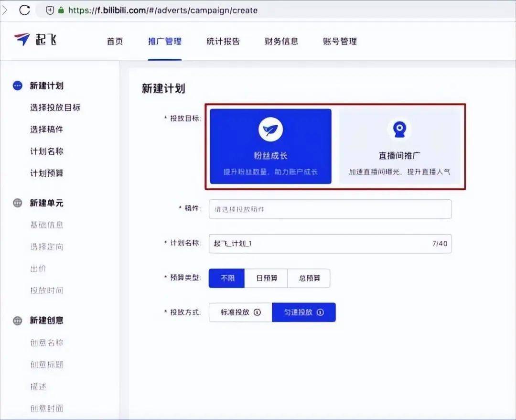Image resolution: width=516 pixels, height=420 pixels.
Task: Click the 新建单元 step circle icon
Action: [x=18, y=203]
